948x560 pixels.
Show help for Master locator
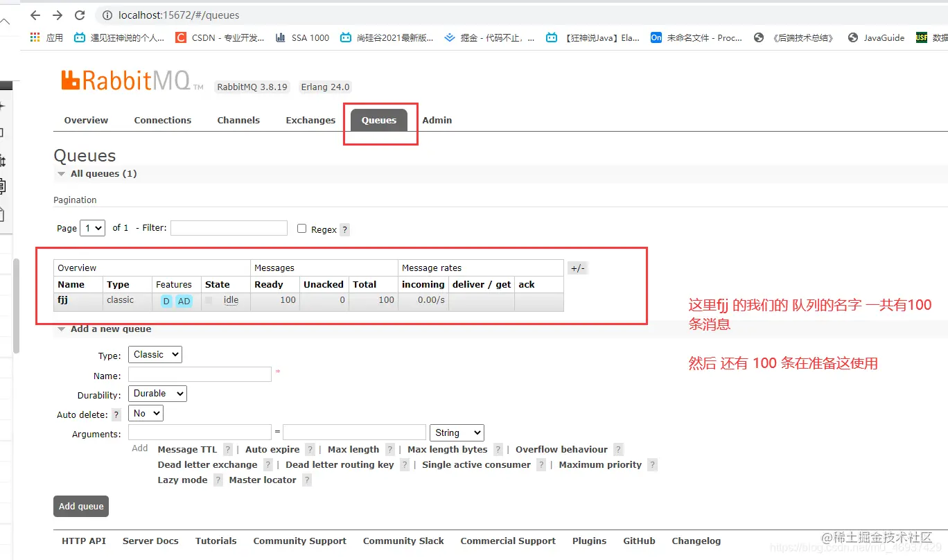click(x=307, y=480)
